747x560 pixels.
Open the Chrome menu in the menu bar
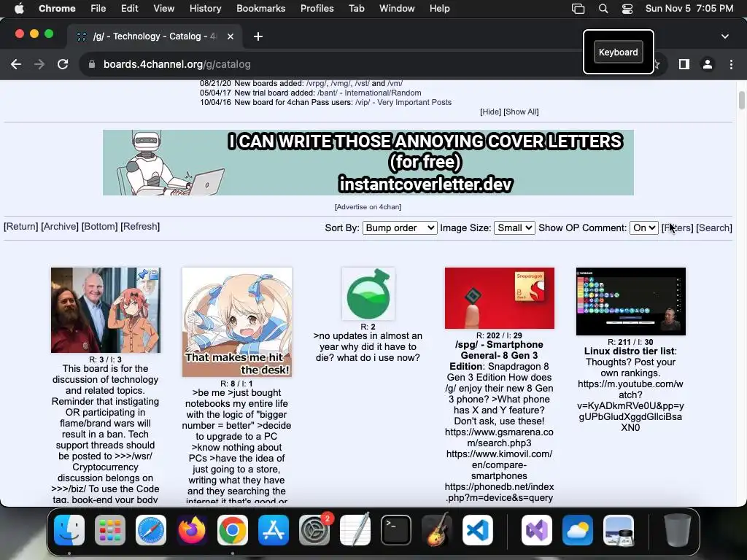click(x=57, y=8)
